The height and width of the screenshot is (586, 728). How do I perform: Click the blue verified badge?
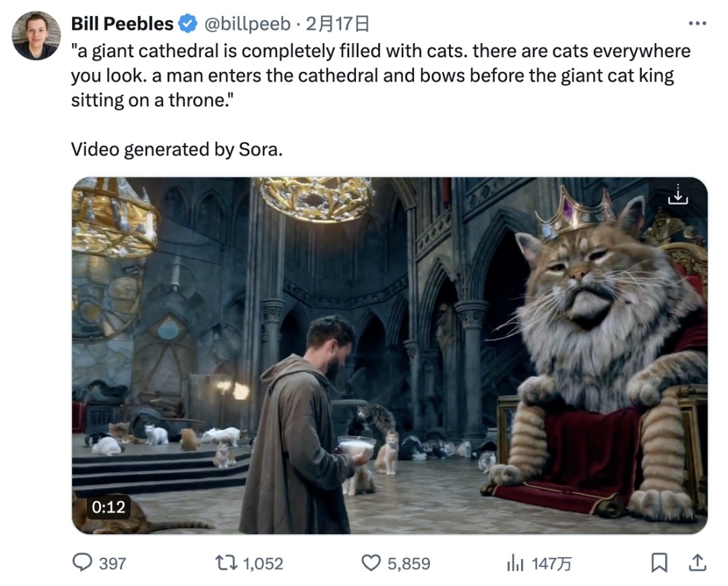tap(187, 24)
